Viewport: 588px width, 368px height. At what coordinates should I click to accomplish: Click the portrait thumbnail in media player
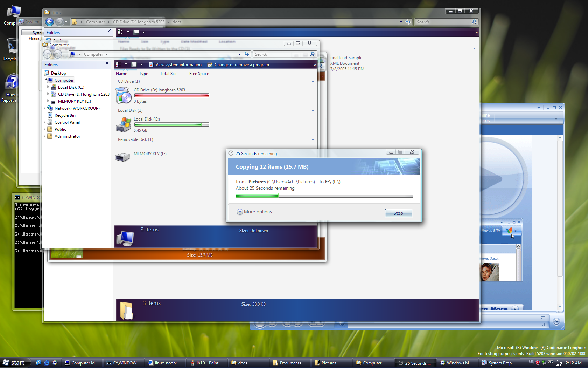[490, 272]
